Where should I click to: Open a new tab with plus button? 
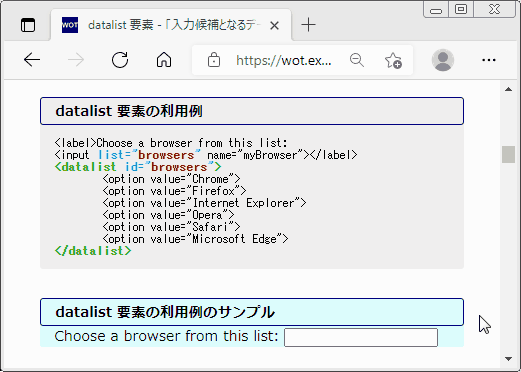pyautogui.click(x=308, y=25)
